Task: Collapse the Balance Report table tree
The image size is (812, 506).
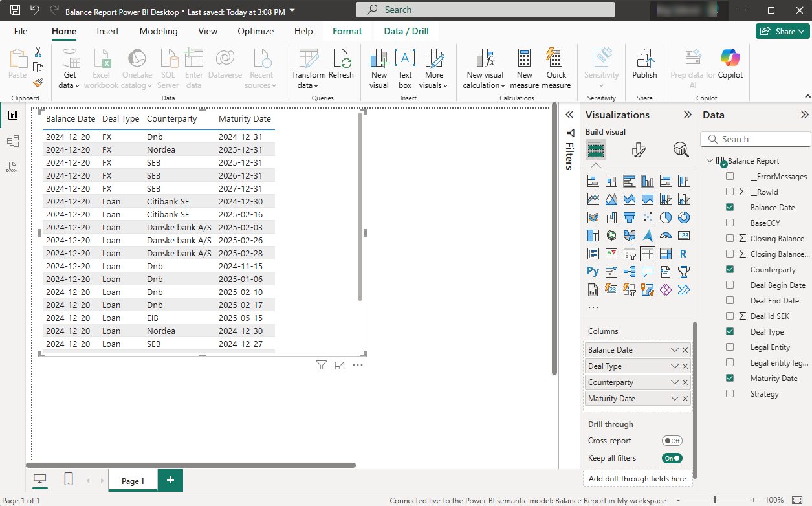Action: tap(710, 161)
